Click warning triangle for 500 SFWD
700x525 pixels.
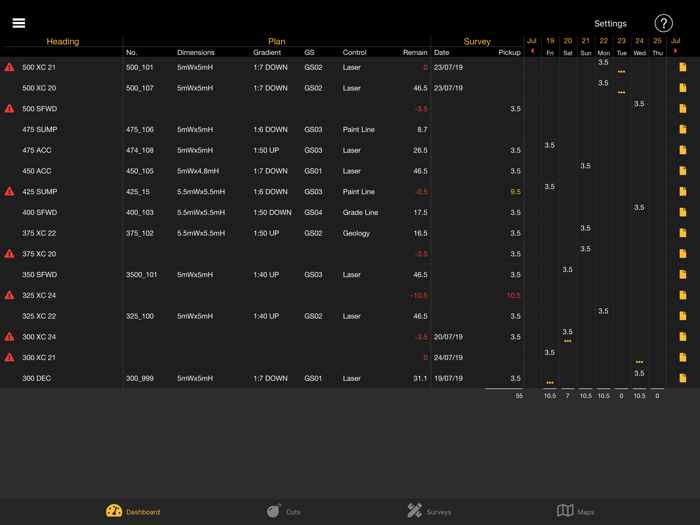9,108
